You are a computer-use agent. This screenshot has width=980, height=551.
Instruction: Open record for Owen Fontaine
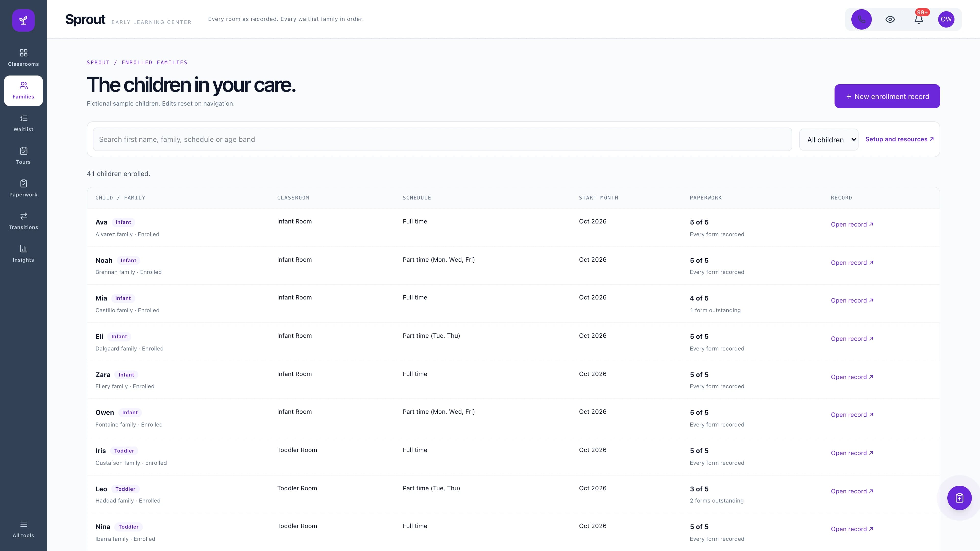pyautogui.click(x=852, y=415)
